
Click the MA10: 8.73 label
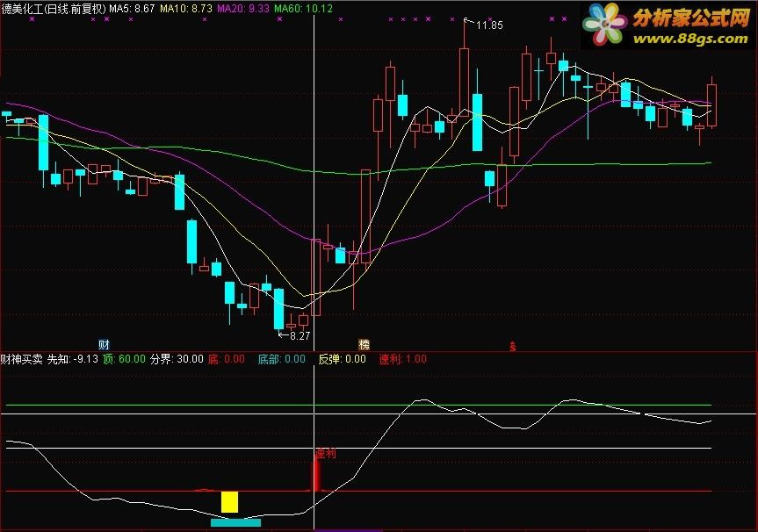pyautogui.click(x=185, y=8)
